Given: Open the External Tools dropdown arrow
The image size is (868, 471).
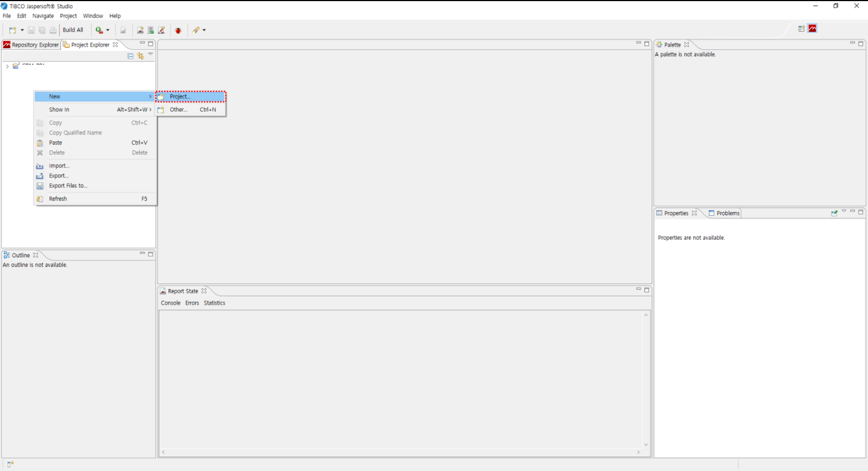Looking at the screenshot, I should coord(108,30).
